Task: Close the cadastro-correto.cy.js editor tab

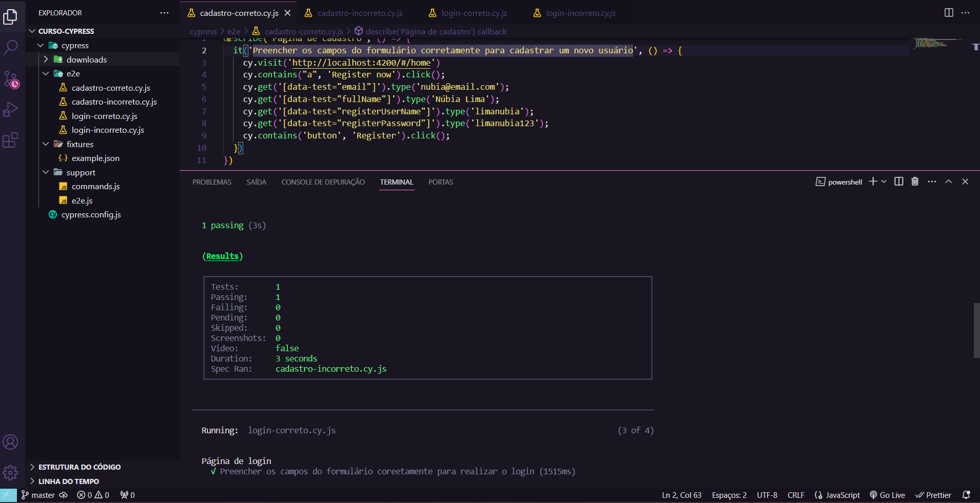Action: coord(288,13)
